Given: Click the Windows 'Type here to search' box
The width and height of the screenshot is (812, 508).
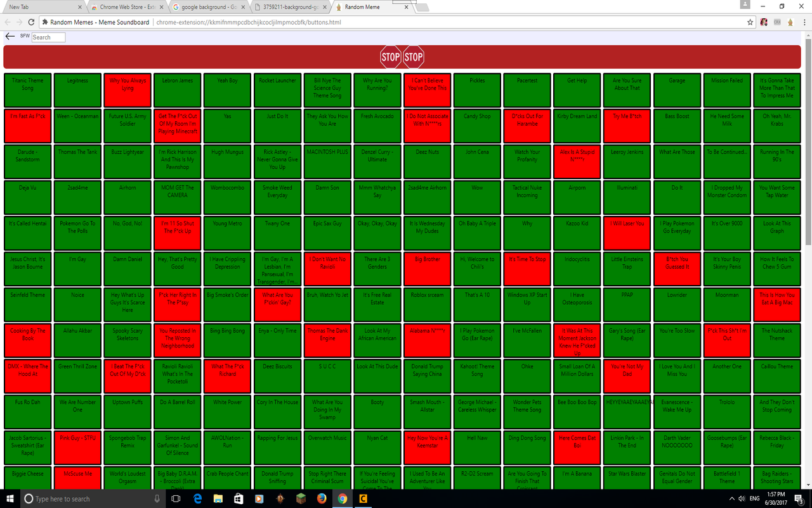Looking at the screenshot, I should (92, 498).
